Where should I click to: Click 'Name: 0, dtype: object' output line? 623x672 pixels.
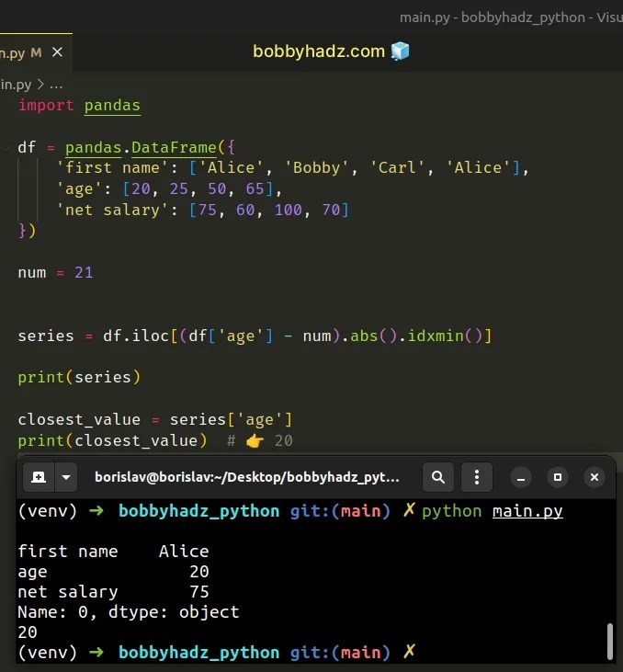tap(128, 612)
